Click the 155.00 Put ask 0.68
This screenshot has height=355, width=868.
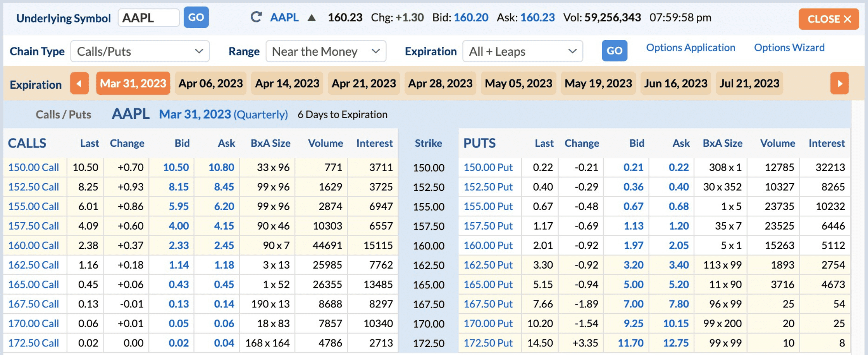coord(679,206)
